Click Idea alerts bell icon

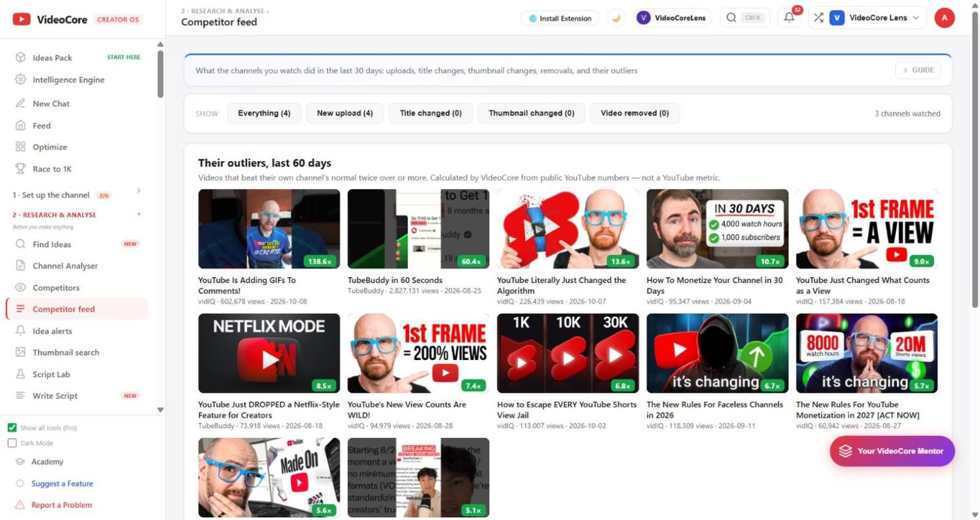coord(20,331)
